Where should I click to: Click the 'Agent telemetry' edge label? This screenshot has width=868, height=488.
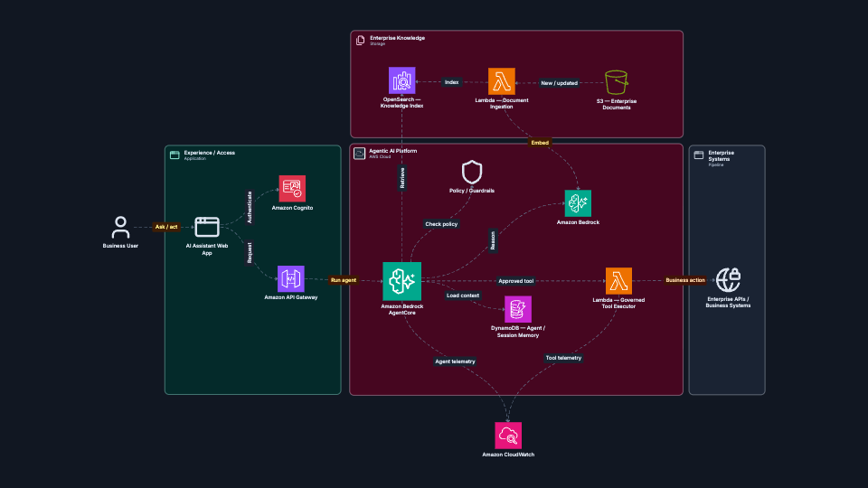pos(455,361)
